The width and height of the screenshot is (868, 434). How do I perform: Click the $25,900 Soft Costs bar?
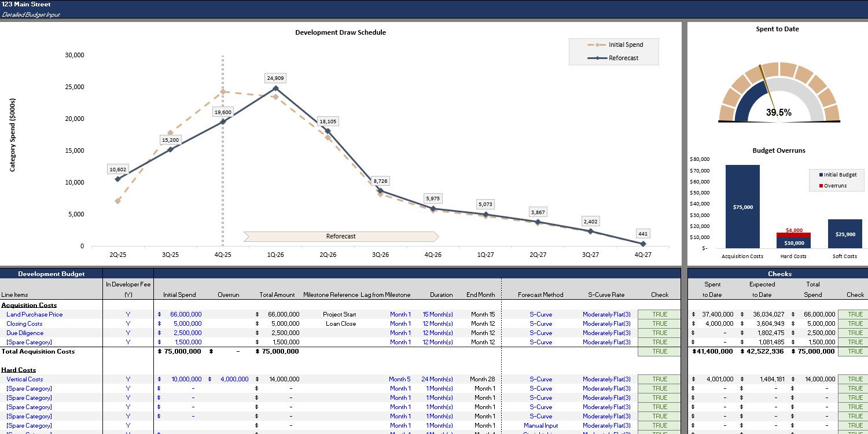(845, 234)
